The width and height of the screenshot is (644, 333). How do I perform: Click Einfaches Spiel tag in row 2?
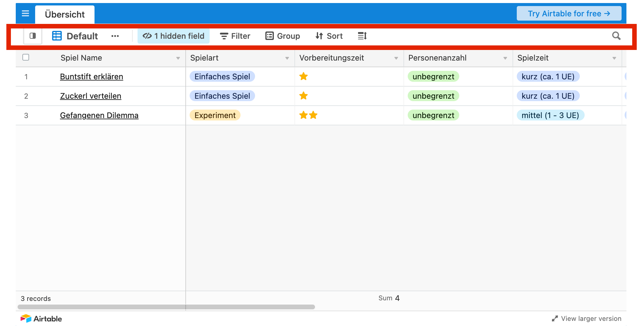click(x=222, y=96)
